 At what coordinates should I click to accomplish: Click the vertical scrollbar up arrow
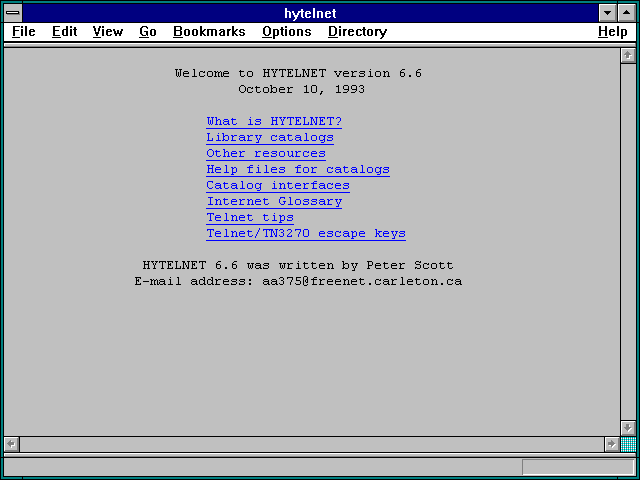pos(628,56)
